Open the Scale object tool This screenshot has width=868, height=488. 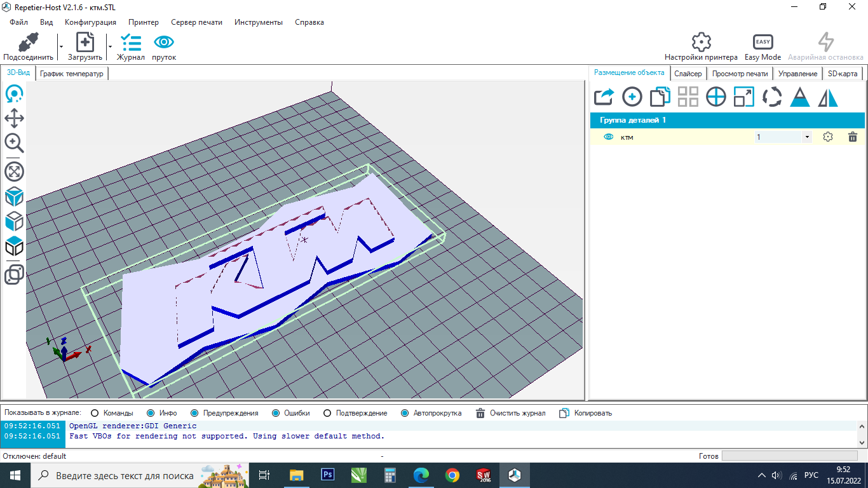pos(743,97)
